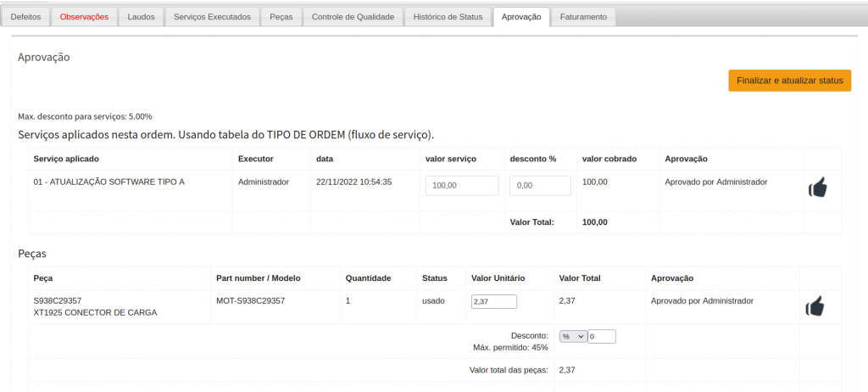Switch to the Defeitos tab

pyautogui.click(x=25, y=17)
